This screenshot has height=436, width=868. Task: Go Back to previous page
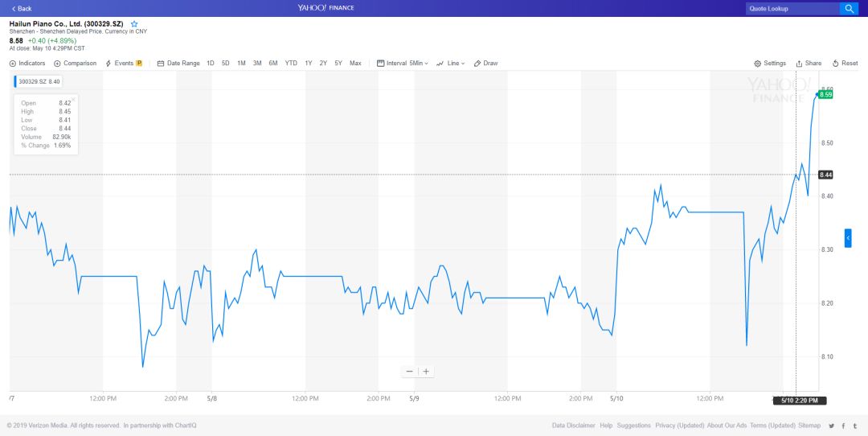point(22,8)
